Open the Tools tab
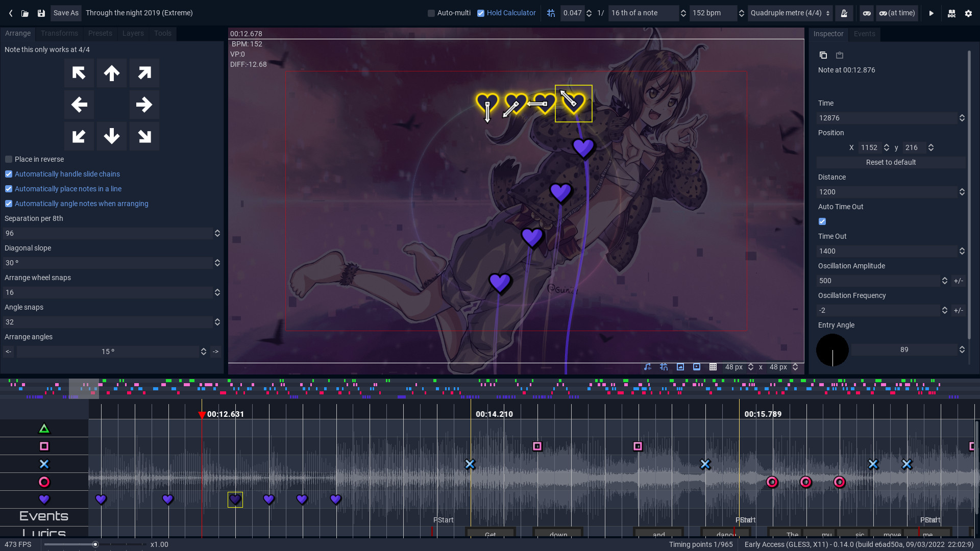The image size is (980, 551). tap(163, 34)
